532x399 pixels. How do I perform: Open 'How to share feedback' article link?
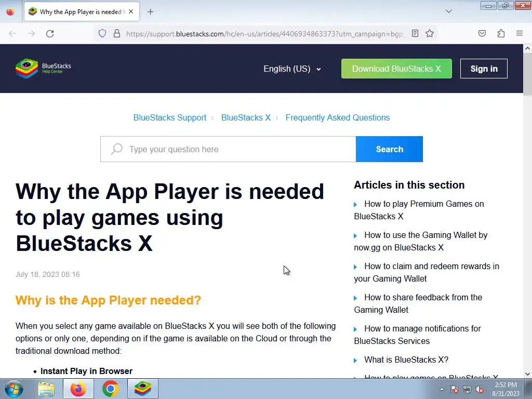[418, 303]
